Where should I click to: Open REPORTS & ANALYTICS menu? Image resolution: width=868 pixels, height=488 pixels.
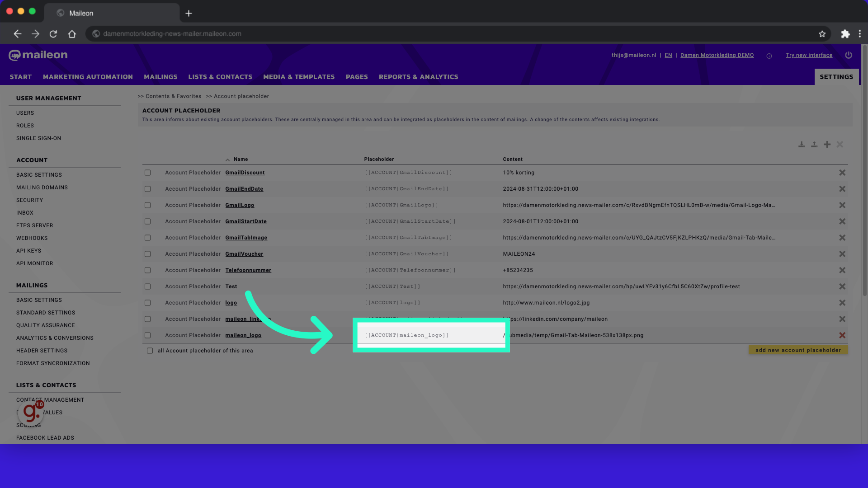(x=418, y=77)
